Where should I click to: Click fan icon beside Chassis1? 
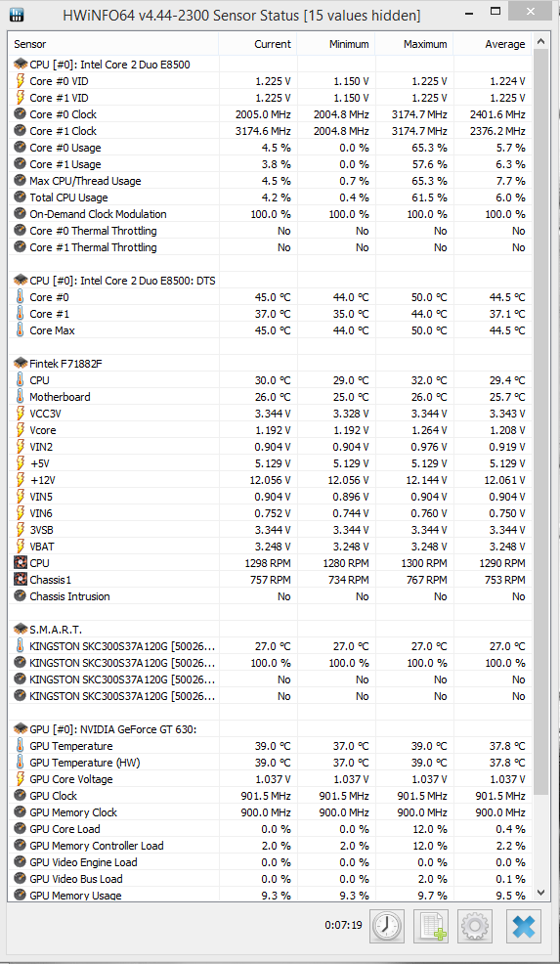[x=21, y=579]
